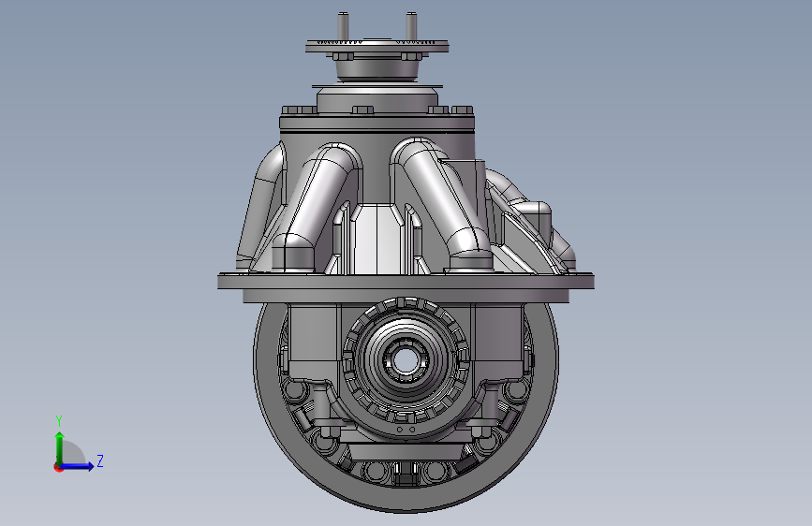Click the blue Z axis on the triad
The height and width of the screenshot is (526, 812).
point(77,466)
